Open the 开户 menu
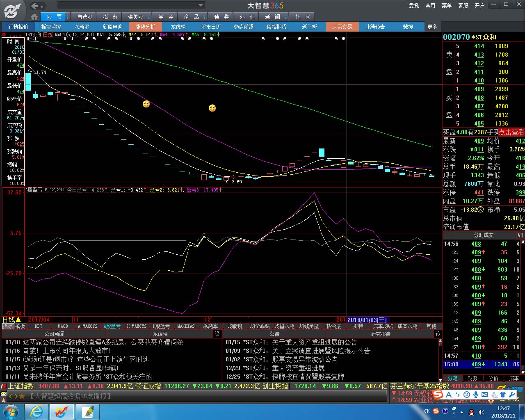The width and height of the screenshot is (525, 420). pos(479,5)
